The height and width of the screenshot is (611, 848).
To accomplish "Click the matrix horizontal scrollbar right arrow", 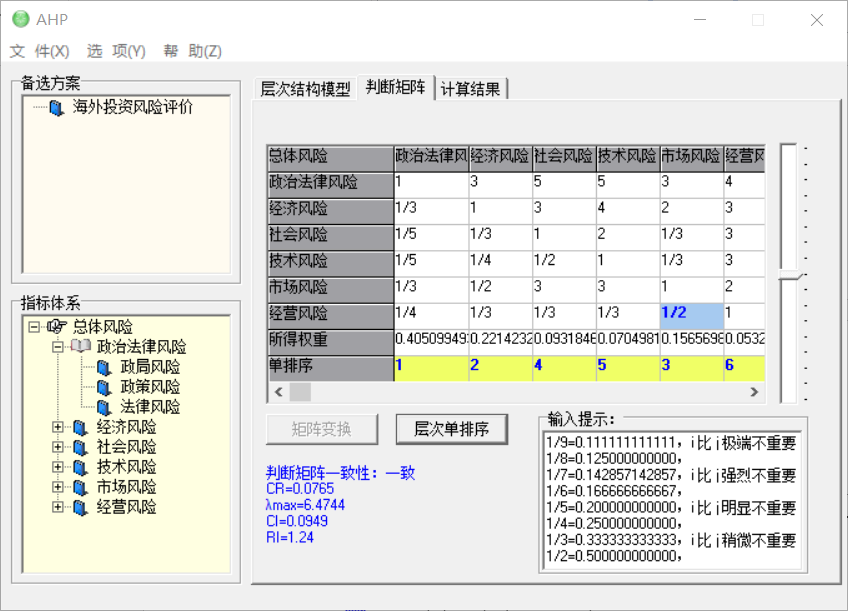I will coord(756,391).
